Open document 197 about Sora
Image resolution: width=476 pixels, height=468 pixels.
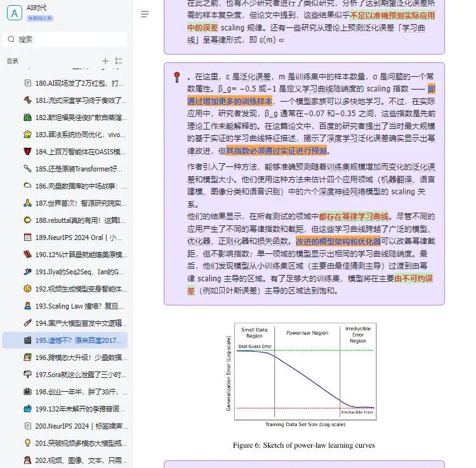point(81,375)
